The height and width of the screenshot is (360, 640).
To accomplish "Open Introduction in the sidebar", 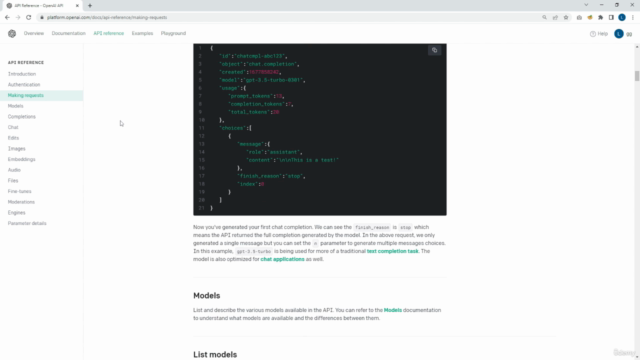I will pyautogui.click(x=22, y=74).
